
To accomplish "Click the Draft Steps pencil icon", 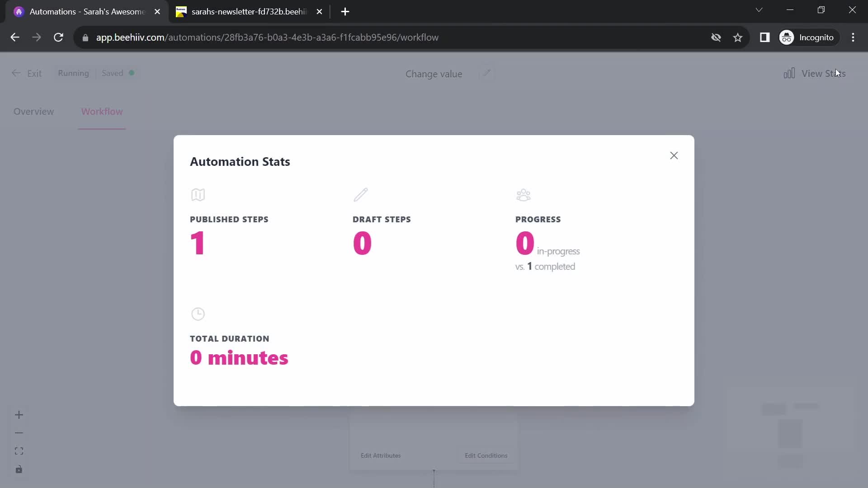I will pyautogui.click(x=361, y=195).
